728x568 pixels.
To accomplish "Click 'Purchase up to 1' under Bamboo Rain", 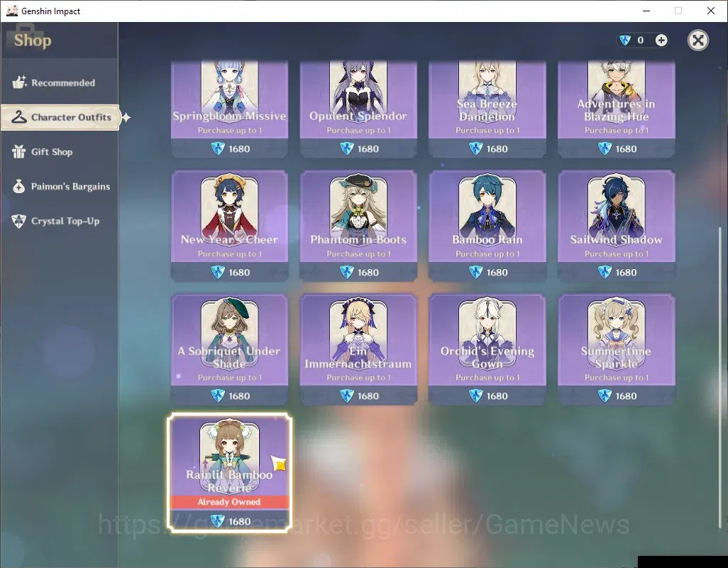I will tap(487, 253).
